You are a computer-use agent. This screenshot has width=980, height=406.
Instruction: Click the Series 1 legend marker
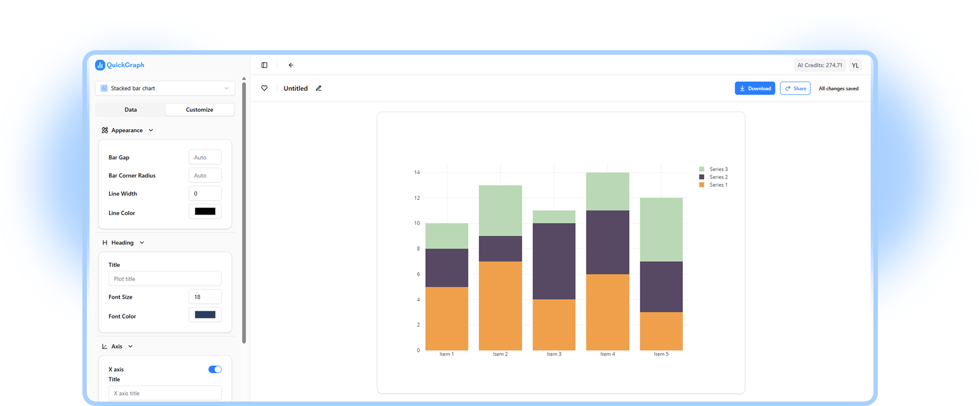coord(701,185)
